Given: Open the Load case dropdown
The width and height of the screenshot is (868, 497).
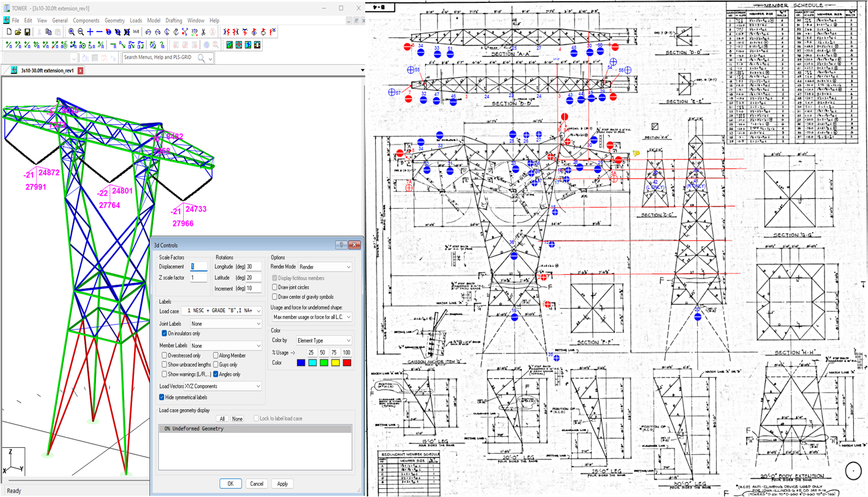Looking at the screenshot, I should pyautogui.click(x=222, y=311).
